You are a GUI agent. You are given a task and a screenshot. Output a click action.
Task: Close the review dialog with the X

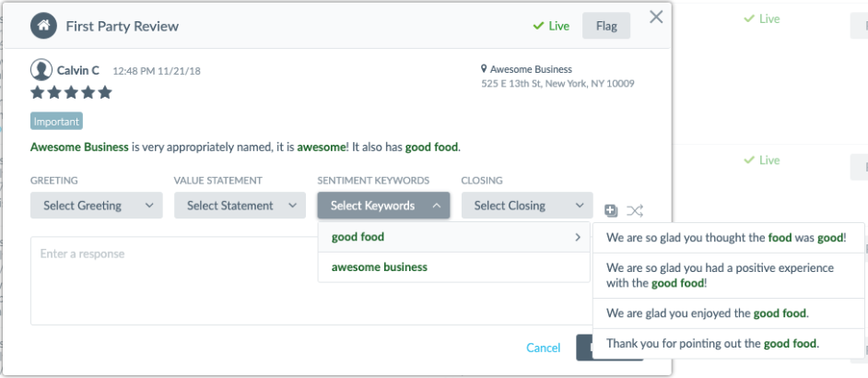(x=656, y=18)
